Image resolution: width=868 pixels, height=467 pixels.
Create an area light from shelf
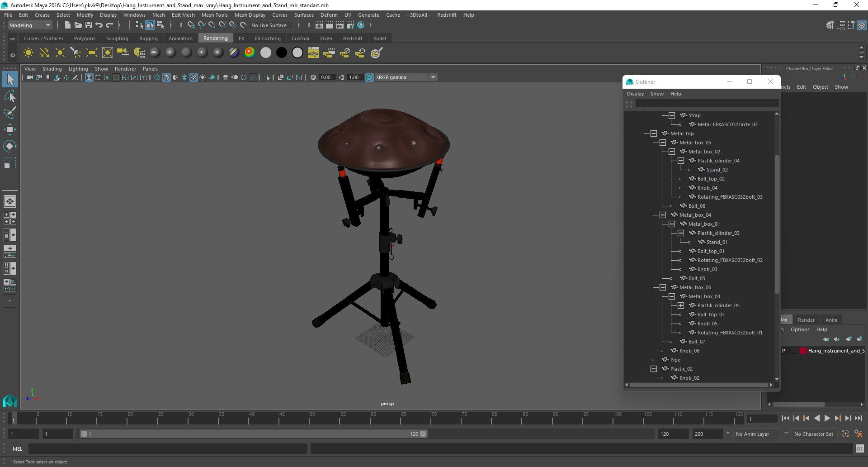[92, 53]
